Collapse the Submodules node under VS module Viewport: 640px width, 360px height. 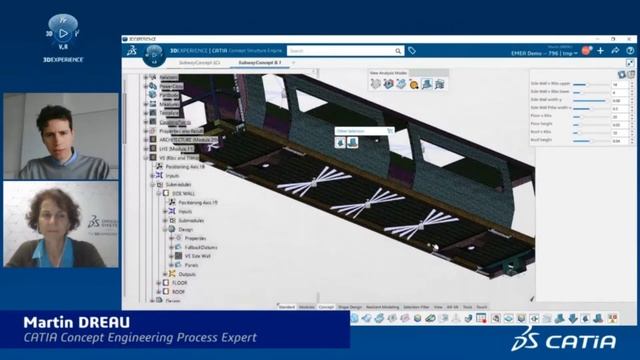tap(153, 185)
